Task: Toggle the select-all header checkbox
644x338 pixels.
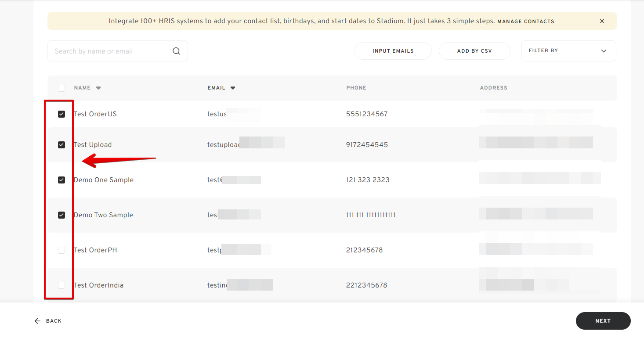Action: [62, 88]
